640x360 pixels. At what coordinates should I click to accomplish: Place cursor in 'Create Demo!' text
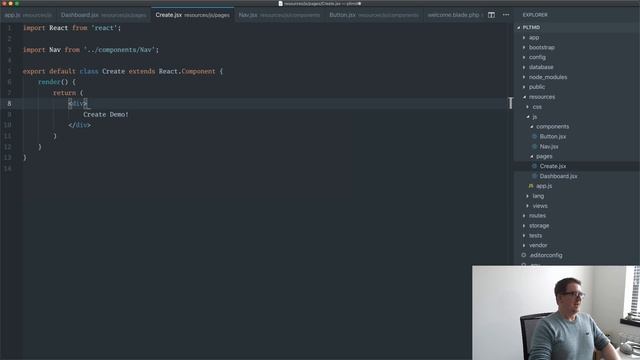point(106,115)
